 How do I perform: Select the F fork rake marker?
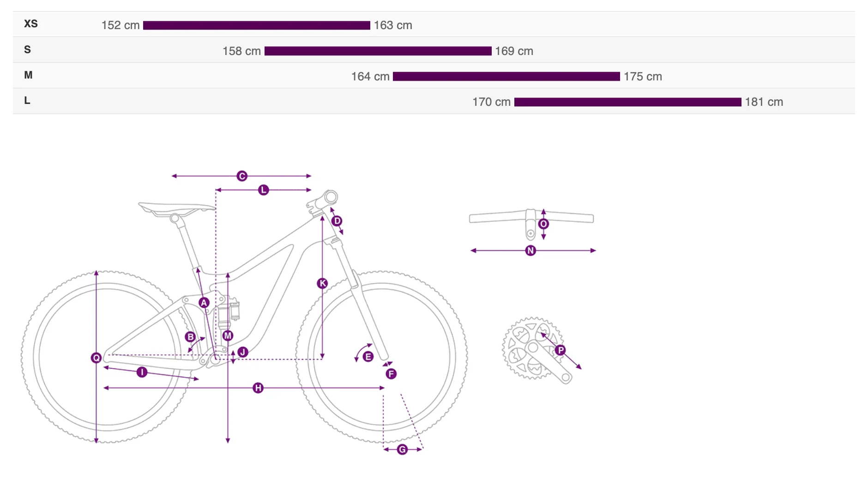click(391, 374)
